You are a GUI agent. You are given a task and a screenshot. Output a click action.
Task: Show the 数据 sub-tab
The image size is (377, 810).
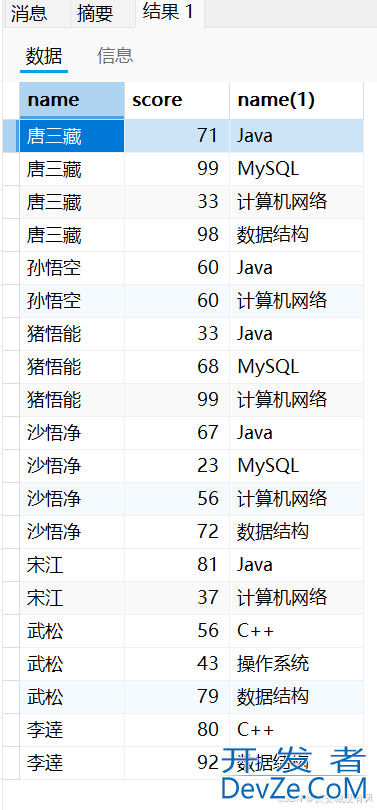click(44, 56)
